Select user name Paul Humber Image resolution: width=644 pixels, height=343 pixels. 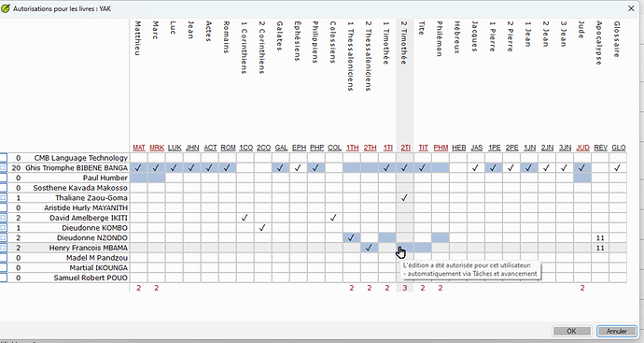(x=105, y=178)
